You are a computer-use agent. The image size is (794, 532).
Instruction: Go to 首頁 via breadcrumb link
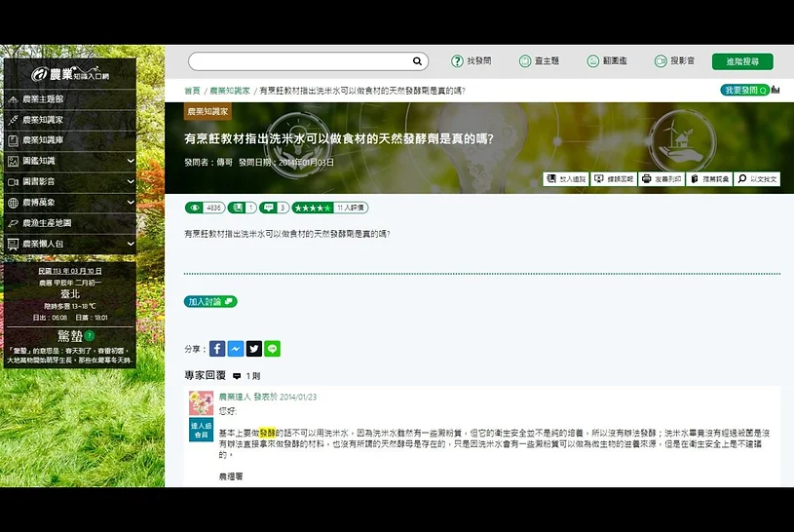(192, 91)
